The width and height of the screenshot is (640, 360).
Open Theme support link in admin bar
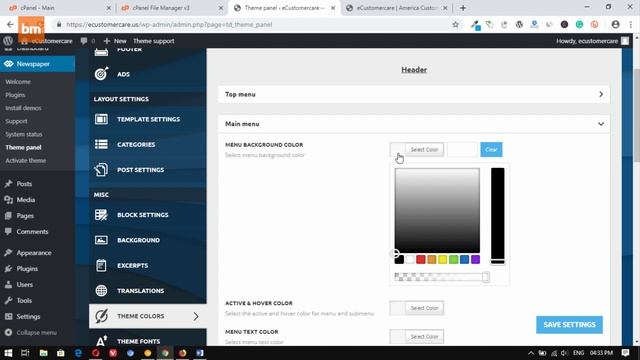153,41
